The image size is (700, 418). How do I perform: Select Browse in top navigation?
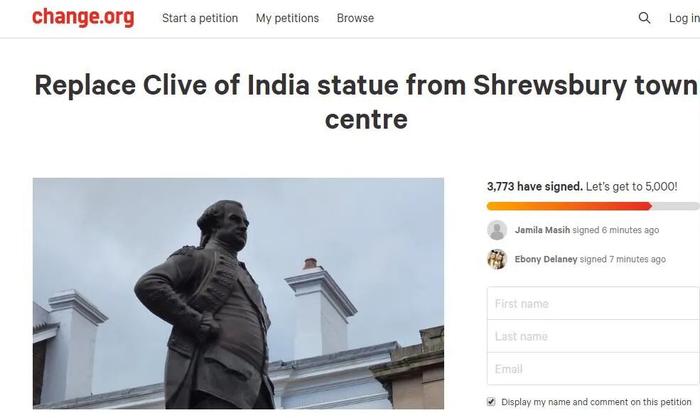click(x=355, y=18)
